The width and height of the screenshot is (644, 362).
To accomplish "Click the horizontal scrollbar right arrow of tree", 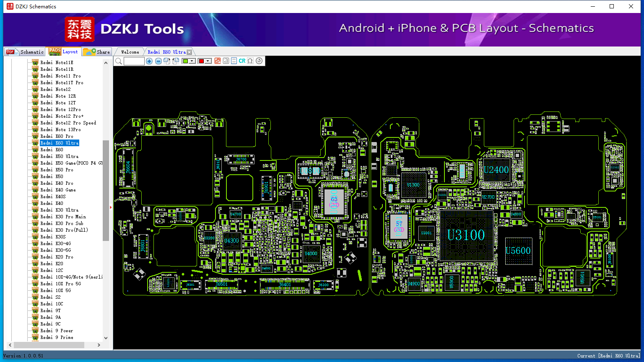I will 99,345.
